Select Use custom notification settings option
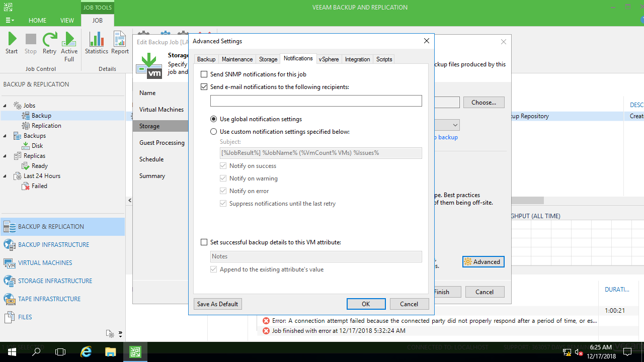The width and height of the screenshot is (644, 362). click(214, 132)
